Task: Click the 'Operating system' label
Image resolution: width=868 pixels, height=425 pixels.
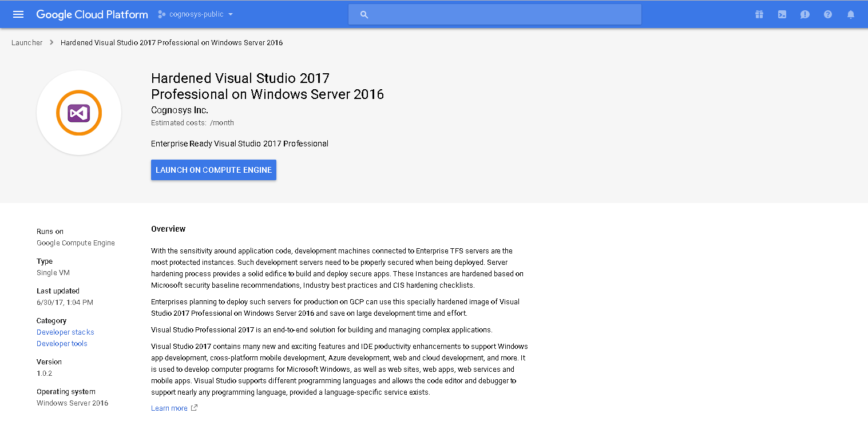Action: click(66, 391)
